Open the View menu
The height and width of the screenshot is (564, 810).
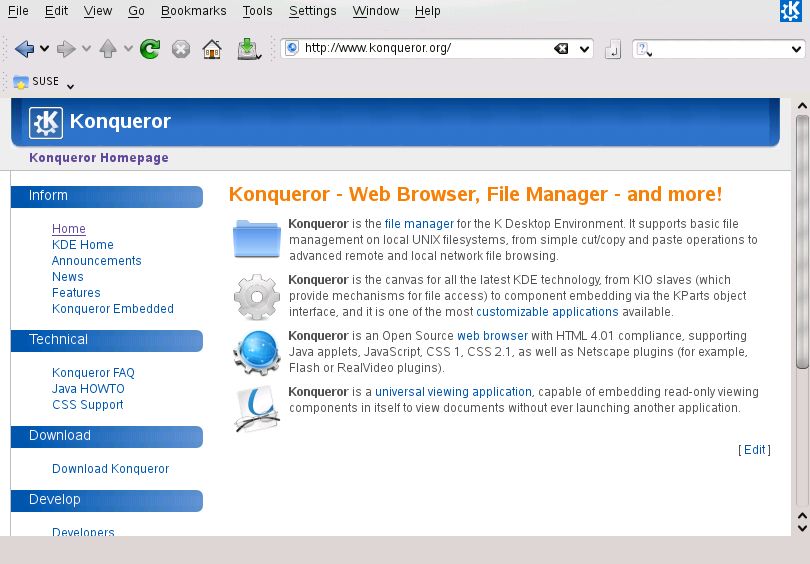click(x=98, y=11)
